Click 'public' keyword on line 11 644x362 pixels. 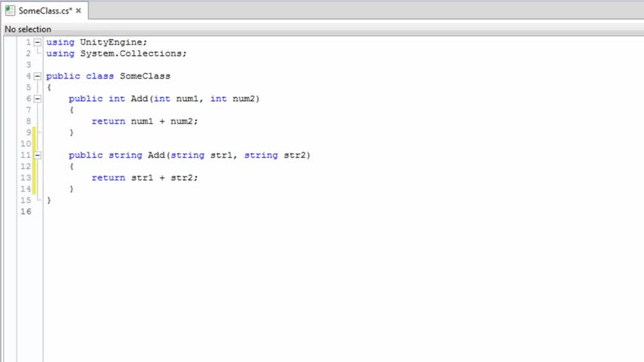85,155
